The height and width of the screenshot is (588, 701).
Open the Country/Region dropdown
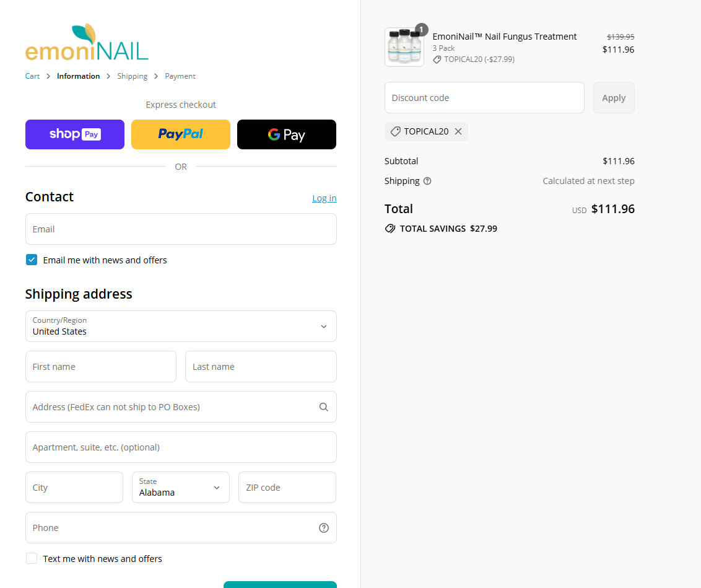click(x=181, y=327)
